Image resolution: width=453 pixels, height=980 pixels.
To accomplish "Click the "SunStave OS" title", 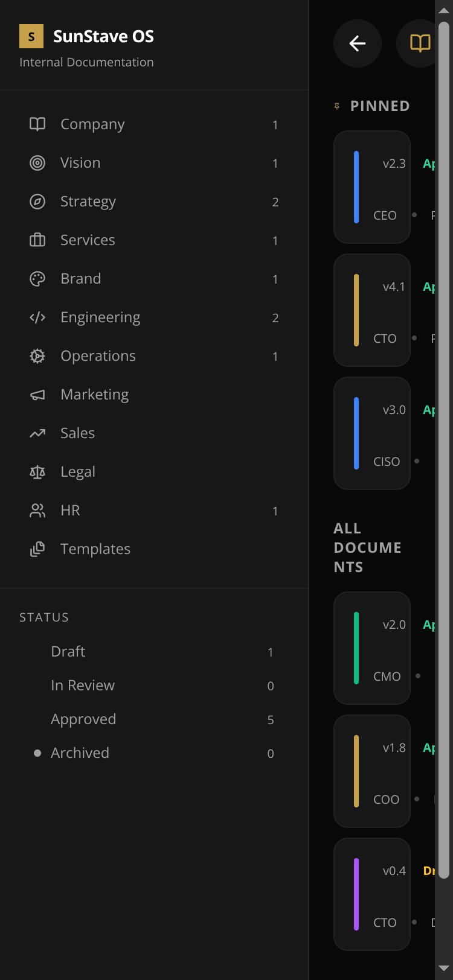I will click(x=103, y=36).
